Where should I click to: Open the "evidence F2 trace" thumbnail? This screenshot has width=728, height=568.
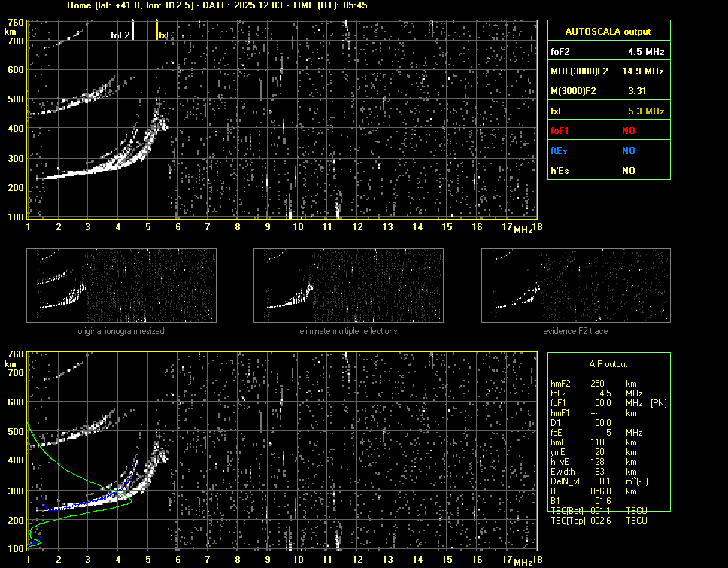pos(576,285)
